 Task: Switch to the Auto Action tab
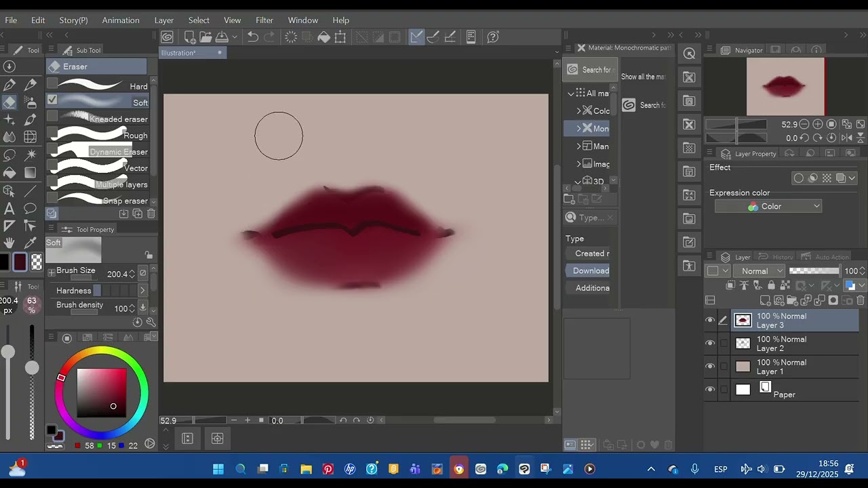[825, 257]
